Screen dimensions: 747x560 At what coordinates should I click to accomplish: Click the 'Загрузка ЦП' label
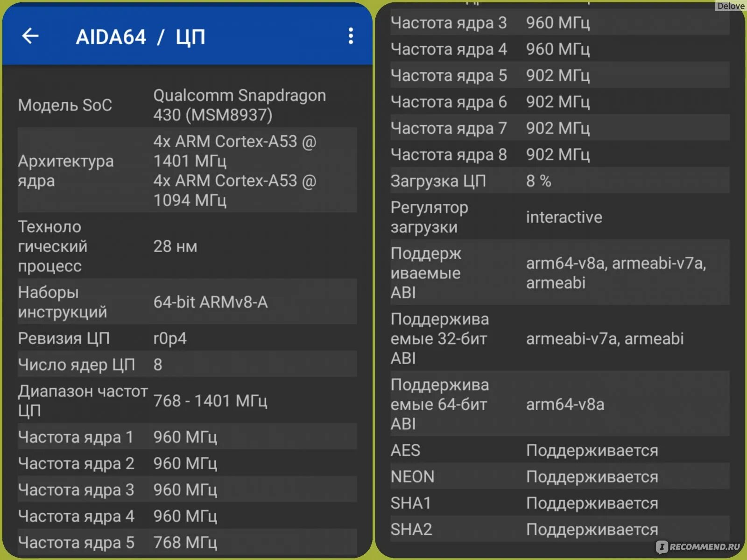click(x=438, y=181)
